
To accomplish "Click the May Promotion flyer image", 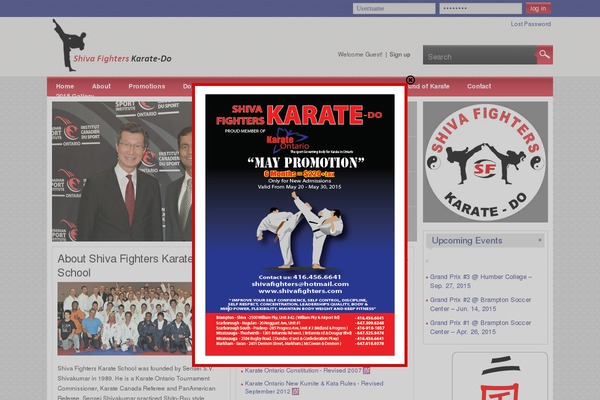I will coord(300,225).
